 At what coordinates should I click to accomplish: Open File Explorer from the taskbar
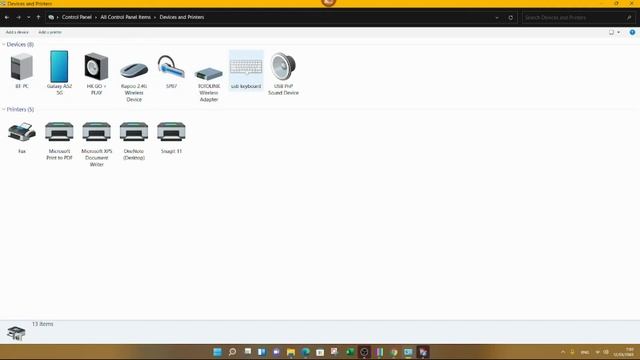[291, 352]
